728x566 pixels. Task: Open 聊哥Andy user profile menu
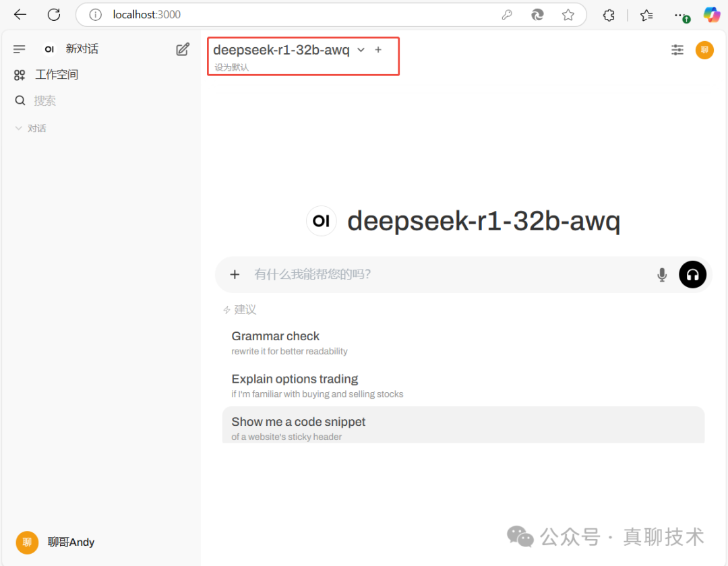point(56,542)
